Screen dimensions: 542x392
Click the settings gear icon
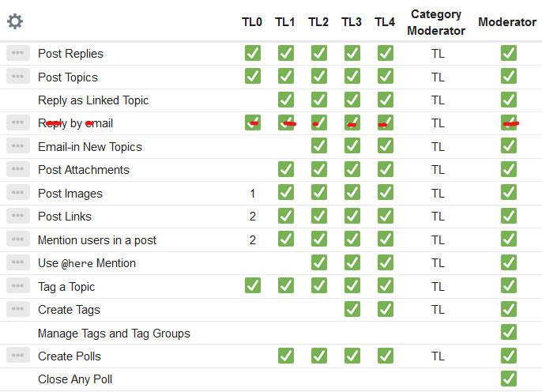[x=15, y=21]
